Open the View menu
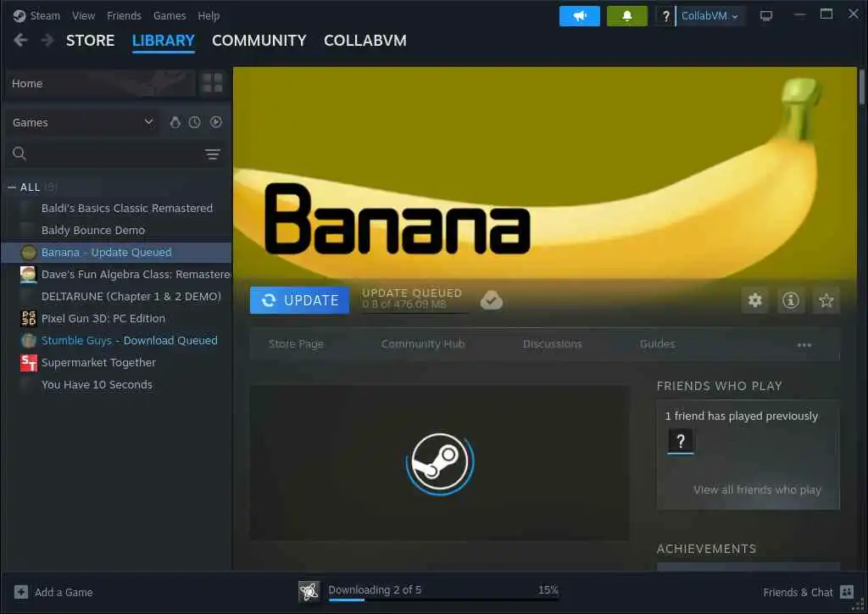The image size is (868, 614). [x=84, y=16]
